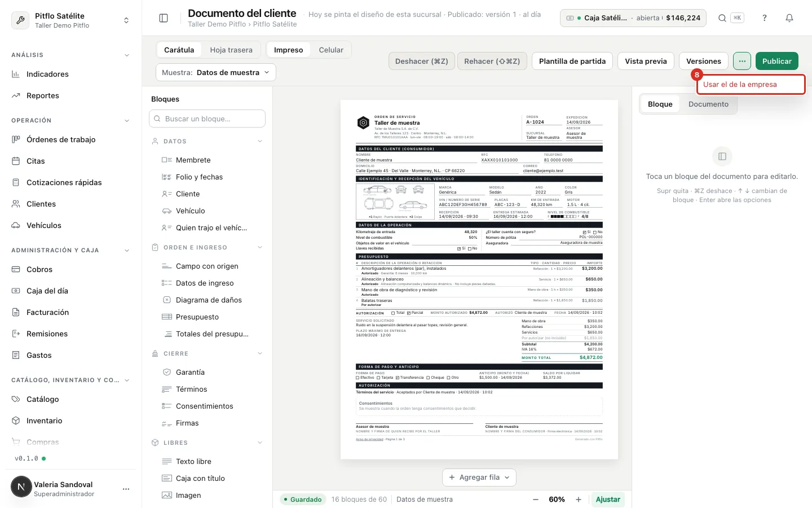The width and height of the screenshot is (812, 508).
Task: Click the Publicar button
Action: point(777,61)
